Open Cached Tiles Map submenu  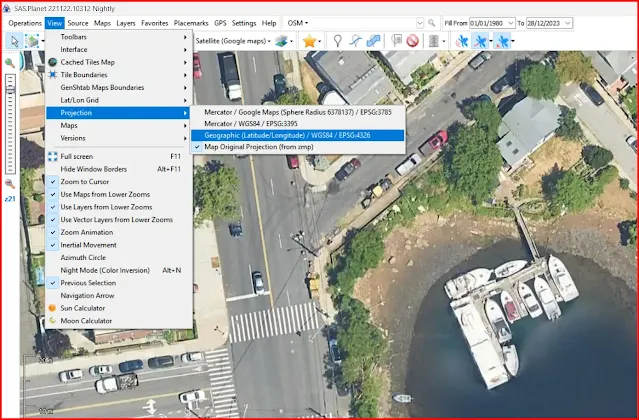coord(118,62)
